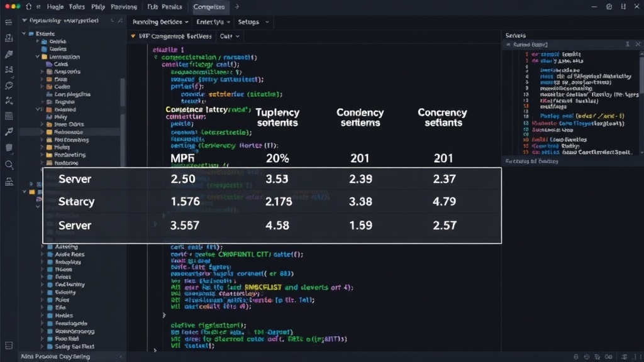
Task: Switch to the tab left of the active tab
Action: [x=165, y=6]
